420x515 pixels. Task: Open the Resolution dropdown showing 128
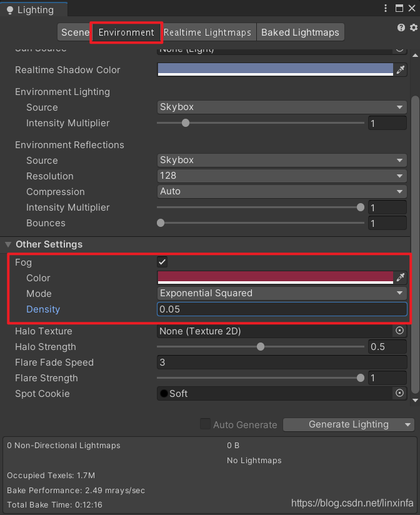click(282, 176)
